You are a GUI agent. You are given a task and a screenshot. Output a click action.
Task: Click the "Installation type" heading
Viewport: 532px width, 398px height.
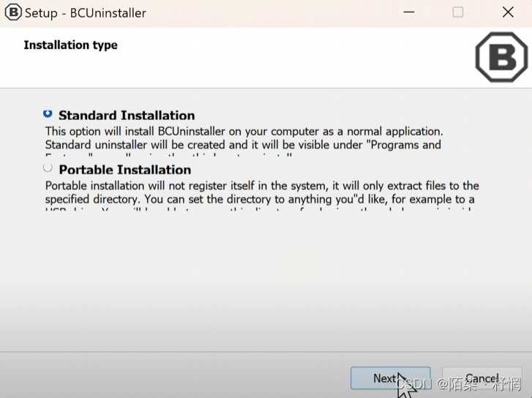tap(70, 45)
